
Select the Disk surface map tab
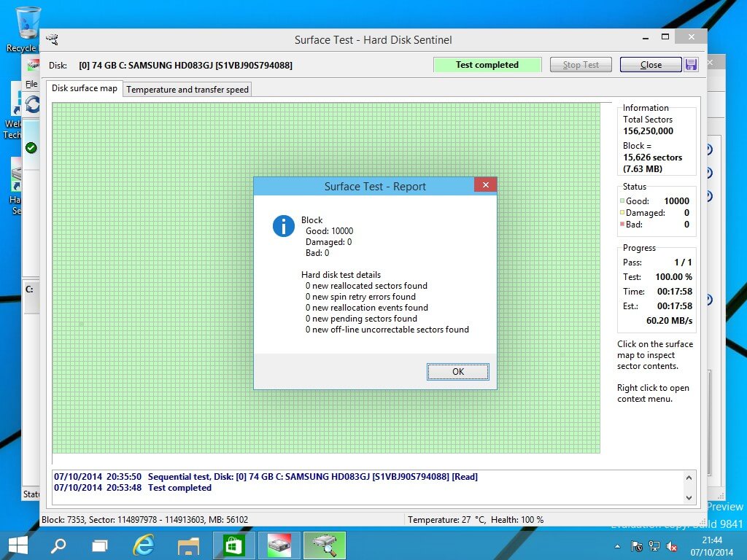tap(85, 88)
